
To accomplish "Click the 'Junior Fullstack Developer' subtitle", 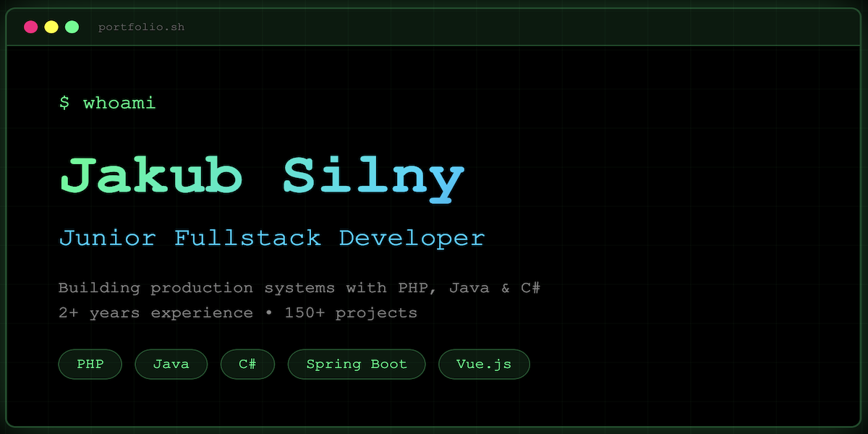I will pos(272,238).
